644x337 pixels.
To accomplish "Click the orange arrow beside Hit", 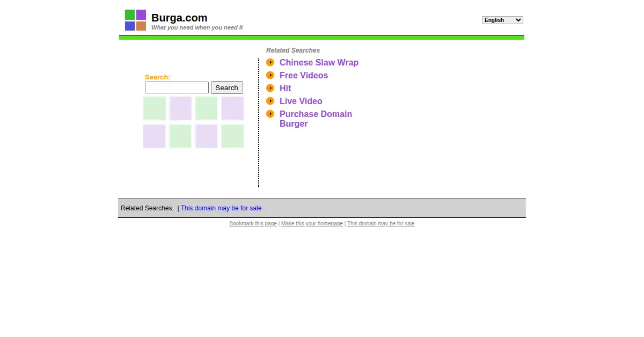I will pos(270,88).
